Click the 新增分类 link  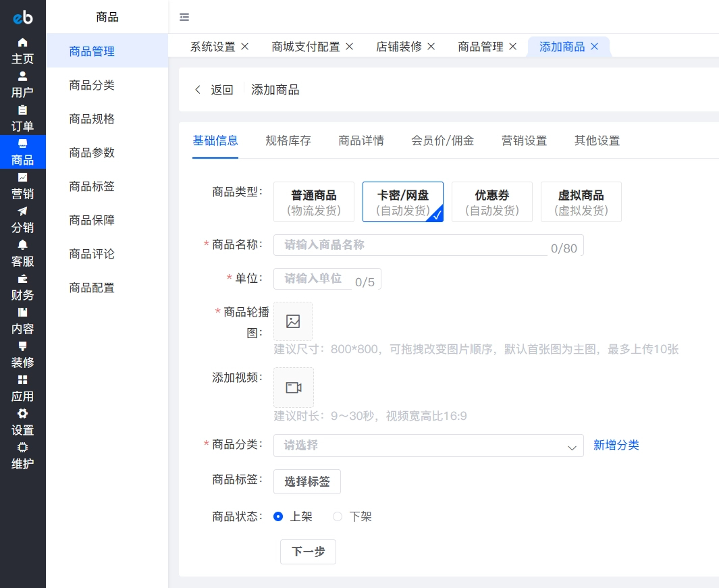[x=616, y=446]
